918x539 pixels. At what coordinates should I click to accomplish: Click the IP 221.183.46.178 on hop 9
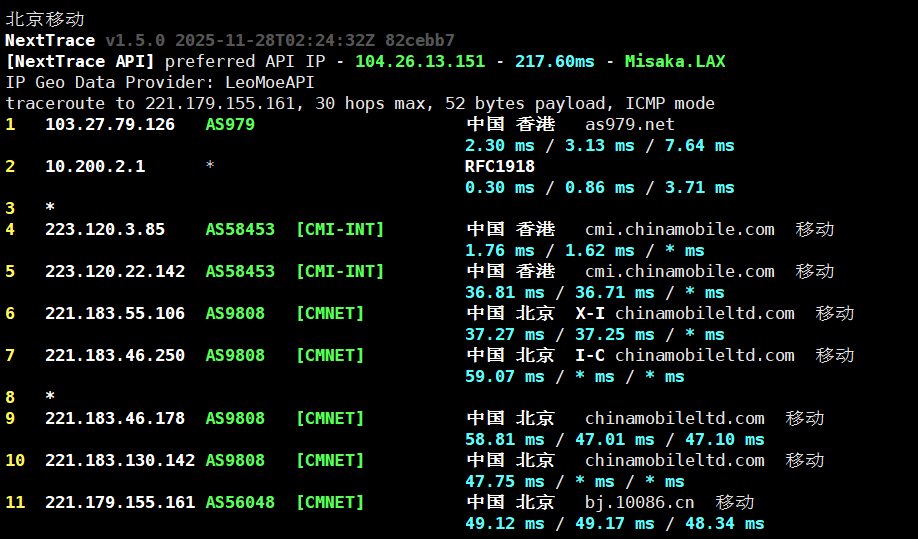coord(115,418)
